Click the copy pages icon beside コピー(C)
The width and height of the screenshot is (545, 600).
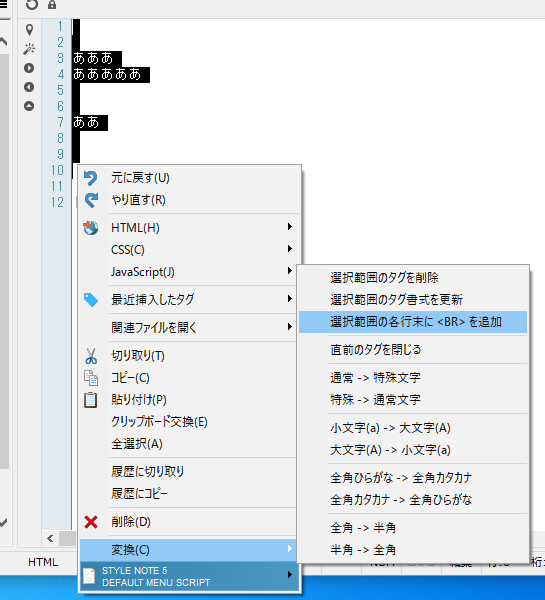(x=91, y=378)
